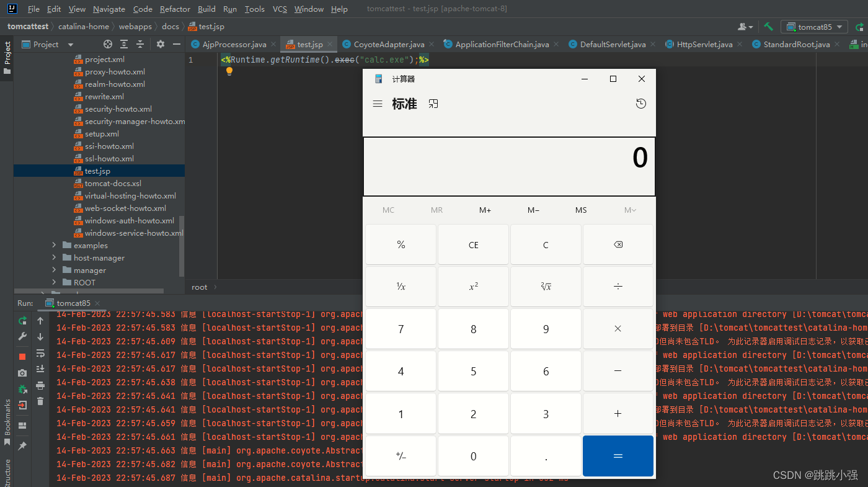This screenshot has width=868, height=487.
Task: Click Calculator divide button
Action: 618,287
